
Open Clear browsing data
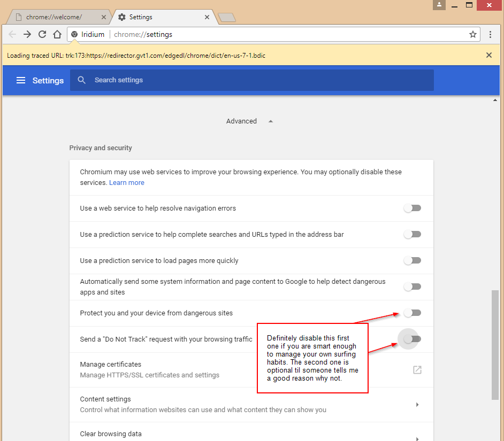251,432
